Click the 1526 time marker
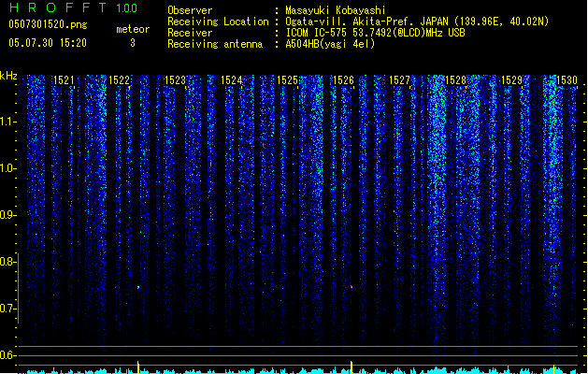The width and height of the screenshot is (588, 374). [343, 80]
